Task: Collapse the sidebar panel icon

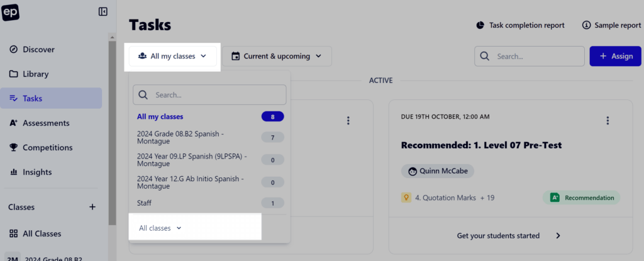Action: tap(103, 11)
